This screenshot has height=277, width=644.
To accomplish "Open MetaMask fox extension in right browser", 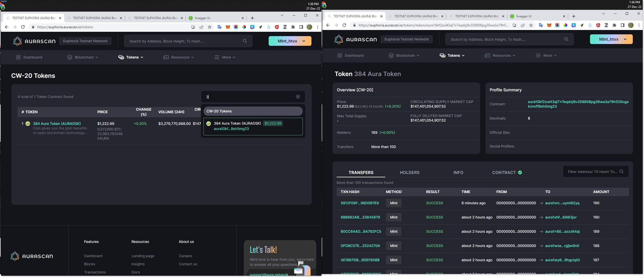I will click(549, 25).
